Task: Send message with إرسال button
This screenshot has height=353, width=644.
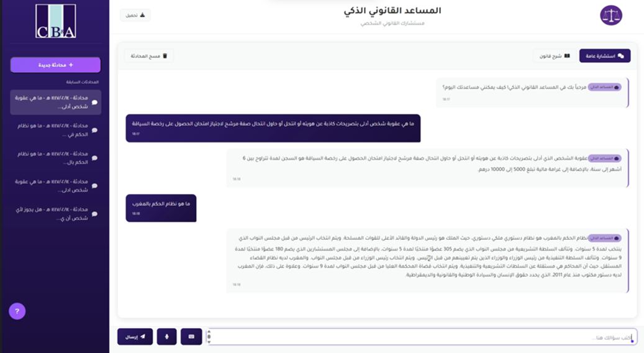Action: (135, 337)
